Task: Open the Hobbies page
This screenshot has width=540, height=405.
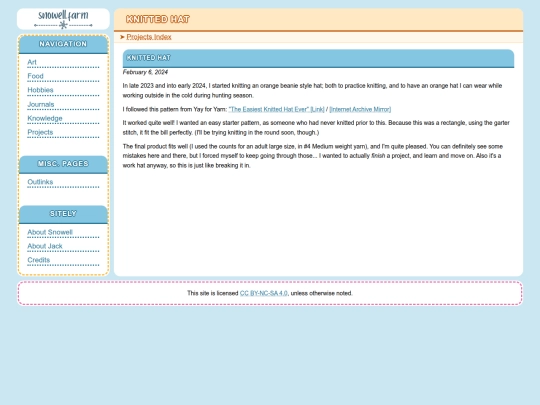Action: pyautogui.click(x=40, y=90)
